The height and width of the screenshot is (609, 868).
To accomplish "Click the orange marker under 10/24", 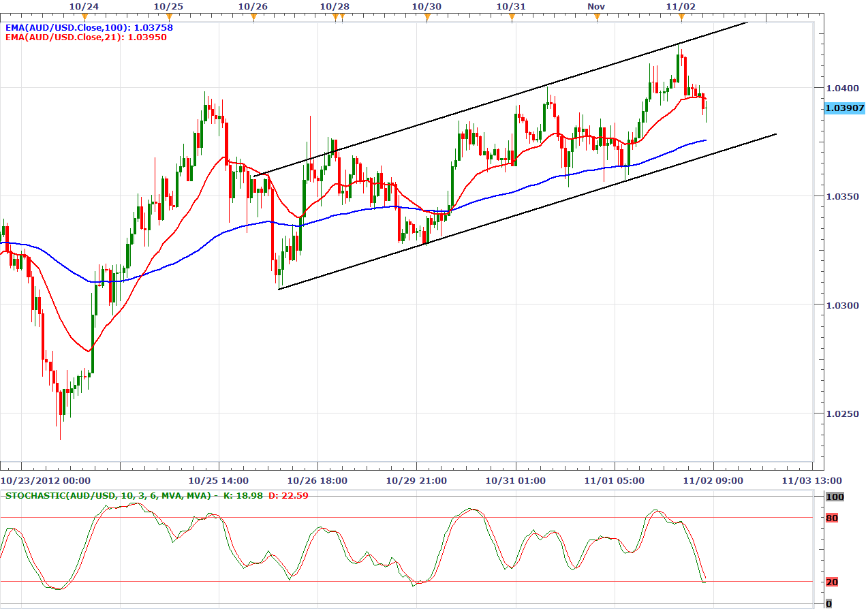I will point(84,17).
